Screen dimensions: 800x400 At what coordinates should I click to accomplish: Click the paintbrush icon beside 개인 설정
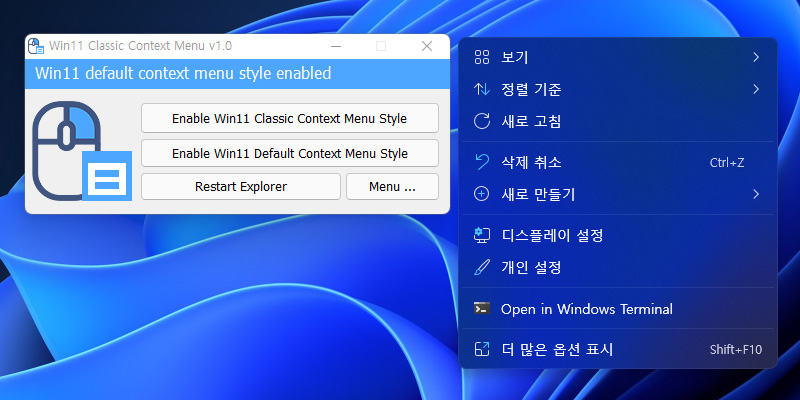482,267
